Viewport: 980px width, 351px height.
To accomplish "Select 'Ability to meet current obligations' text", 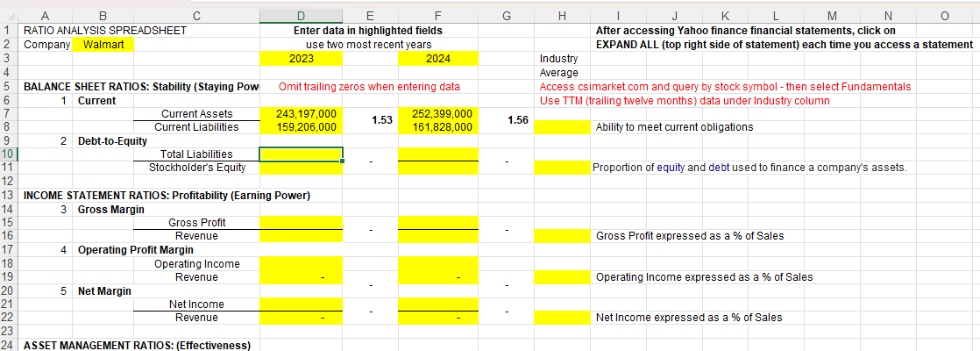I will (x=674, y=127).
